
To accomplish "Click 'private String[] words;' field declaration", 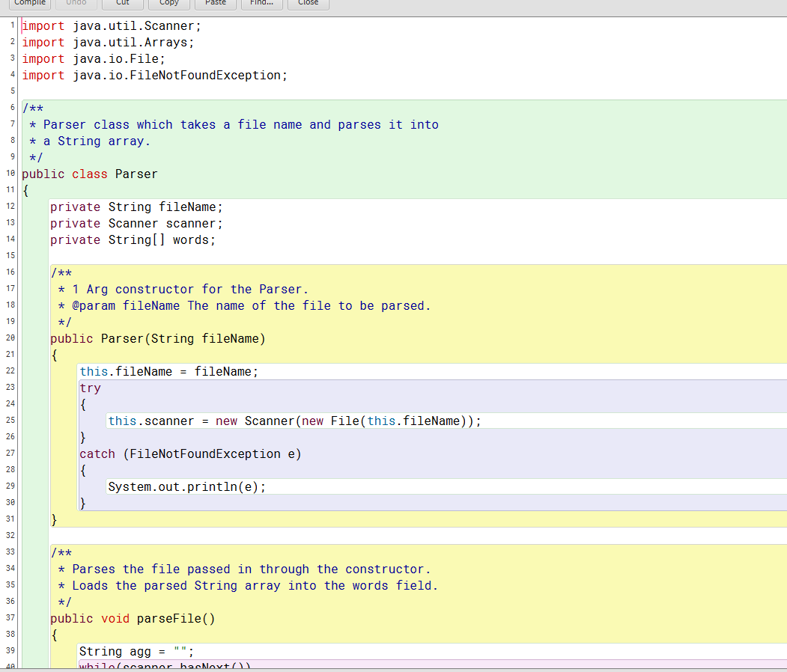I will (133, 240).
